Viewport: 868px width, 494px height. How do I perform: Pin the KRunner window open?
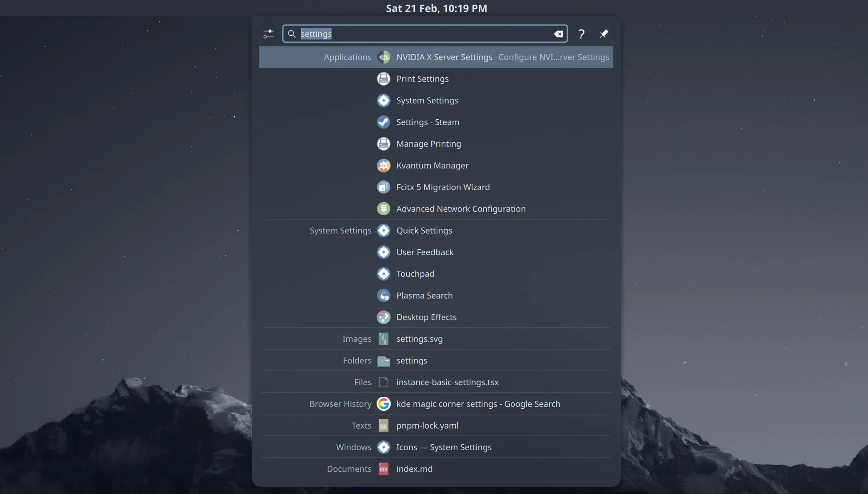coord(604,34)
